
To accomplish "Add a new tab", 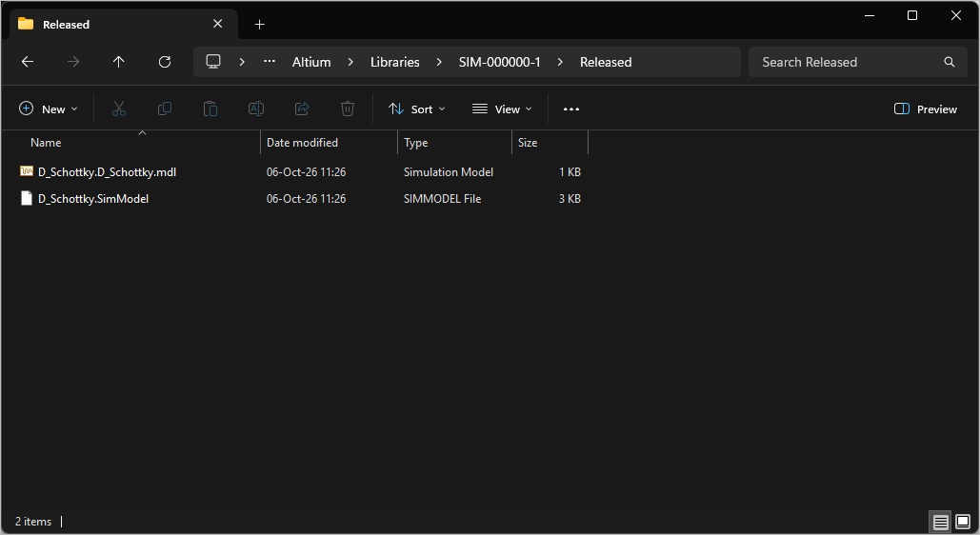I will click(259, 25).
